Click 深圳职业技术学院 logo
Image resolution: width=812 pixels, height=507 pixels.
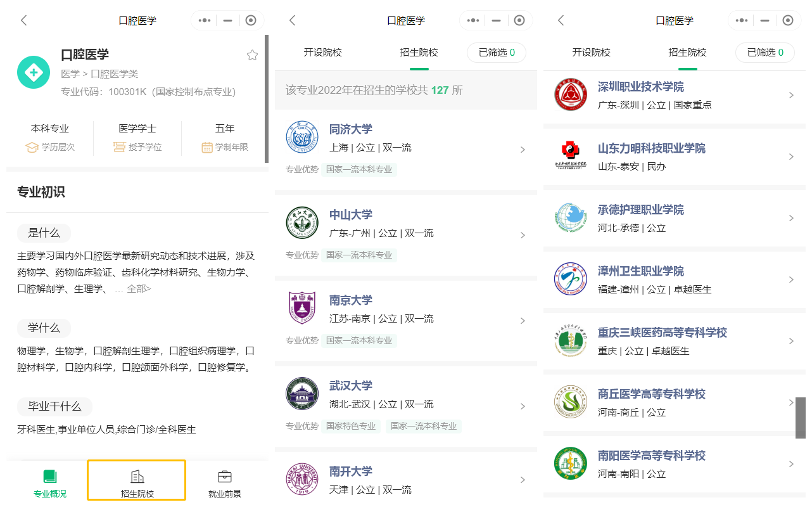pyautogui.click(x=571, y=94)
